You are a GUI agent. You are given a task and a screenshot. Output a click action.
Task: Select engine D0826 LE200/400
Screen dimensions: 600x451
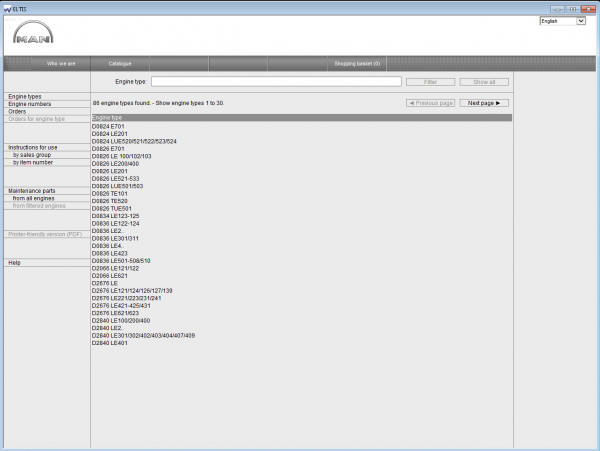[x=116, y=164]
